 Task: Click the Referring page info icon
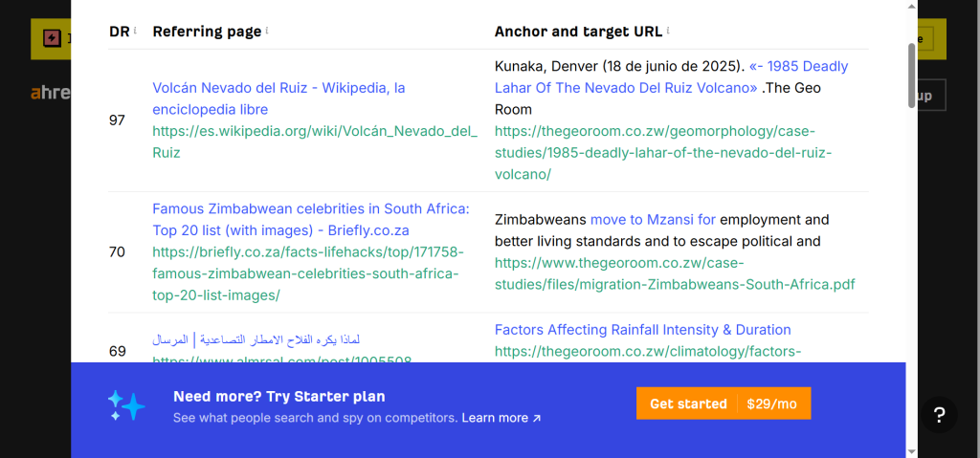[267, 31]
